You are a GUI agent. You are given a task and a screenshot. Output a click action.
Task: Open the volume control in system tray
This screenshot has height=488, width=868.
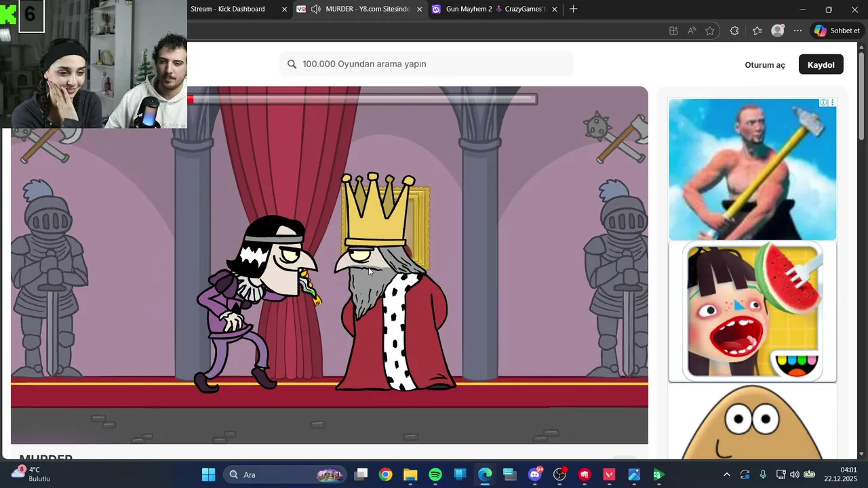pyautogui.click(x=794, y=474)
